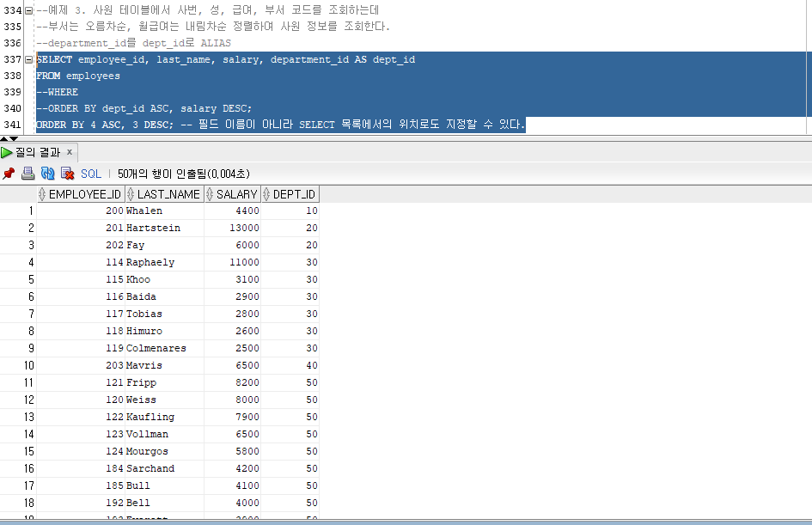Click the salary cell showing 8200
The height and width of the screenshot is (525, 812).
point(233,382)
